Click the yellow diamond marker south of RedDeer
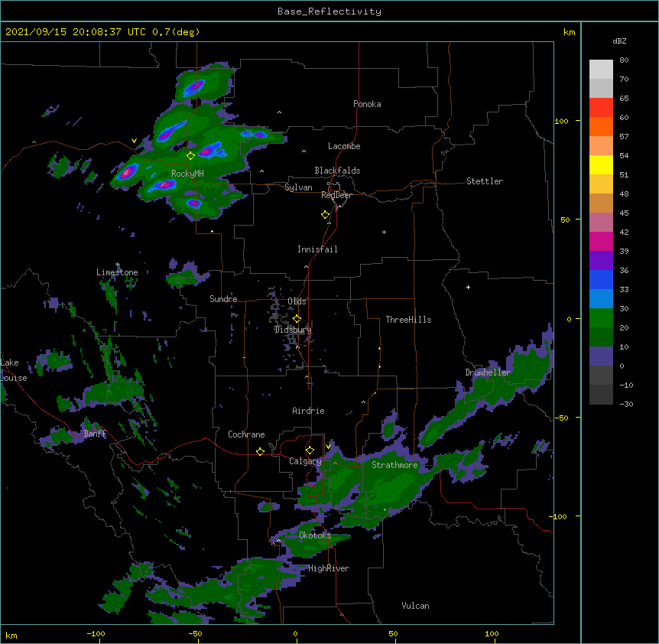Screen dimensions: 659x644 325,214
